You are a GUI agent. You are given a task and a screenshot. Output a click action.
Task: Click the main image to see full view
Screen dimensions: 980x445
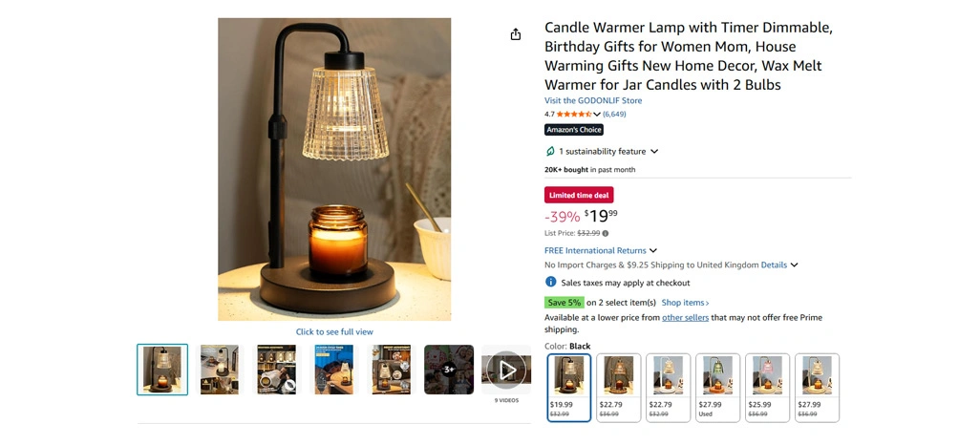[x=334, y=169]
